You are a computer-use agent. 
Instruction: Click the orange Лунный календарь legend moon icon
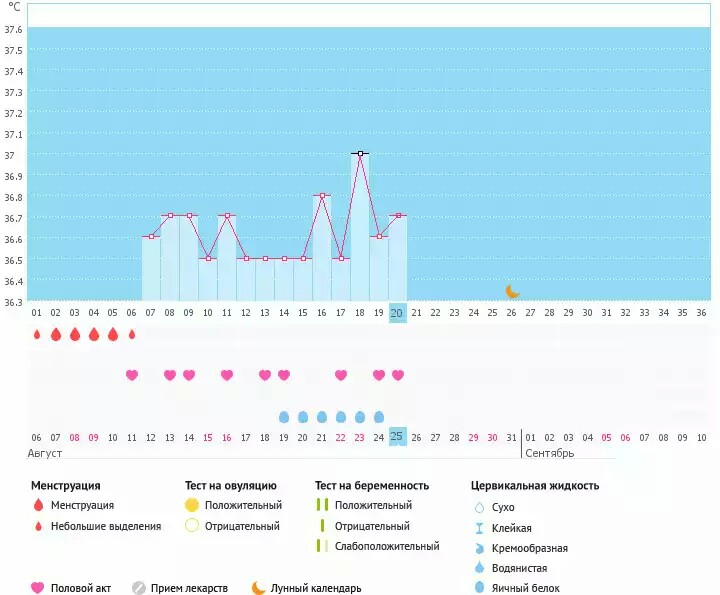click(x=259, y=588)
